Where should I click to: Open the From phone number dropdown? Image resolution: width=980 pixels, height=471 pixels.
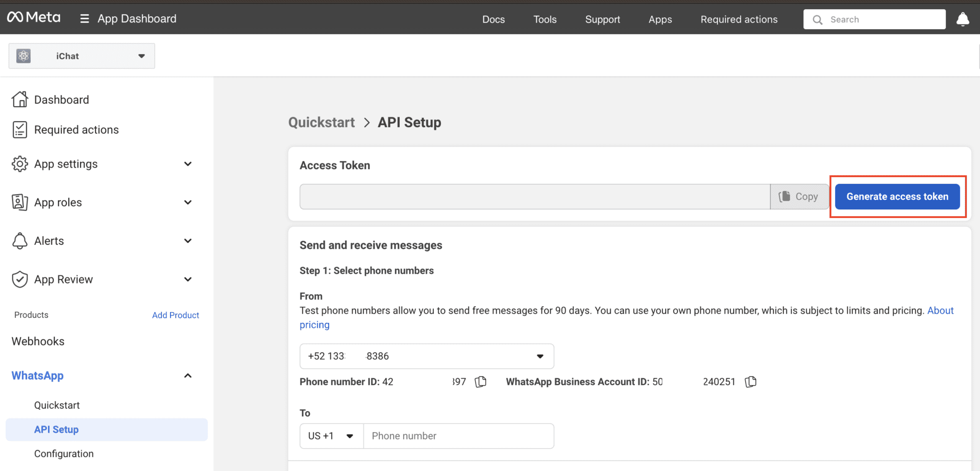540,357
